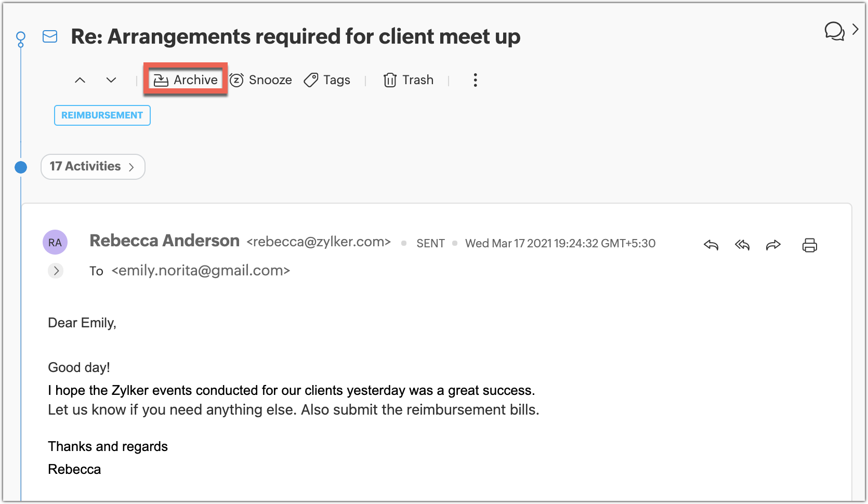
Task: Expand the 17 Activities list
Action: 93,167
